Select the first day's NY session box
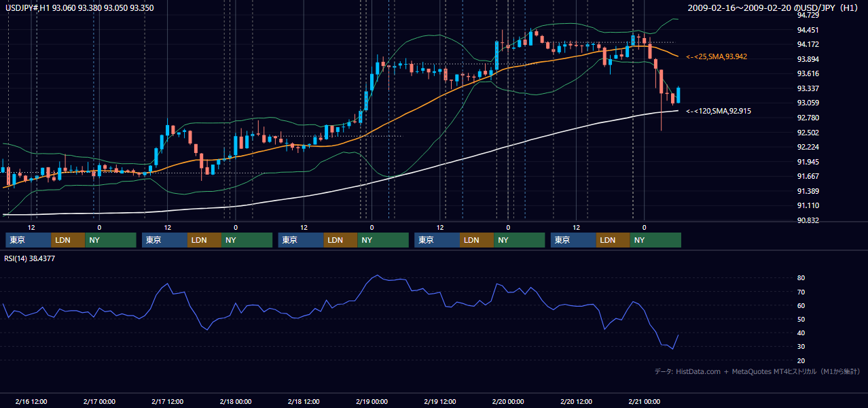Screen dimensions: 868x408 111,240
